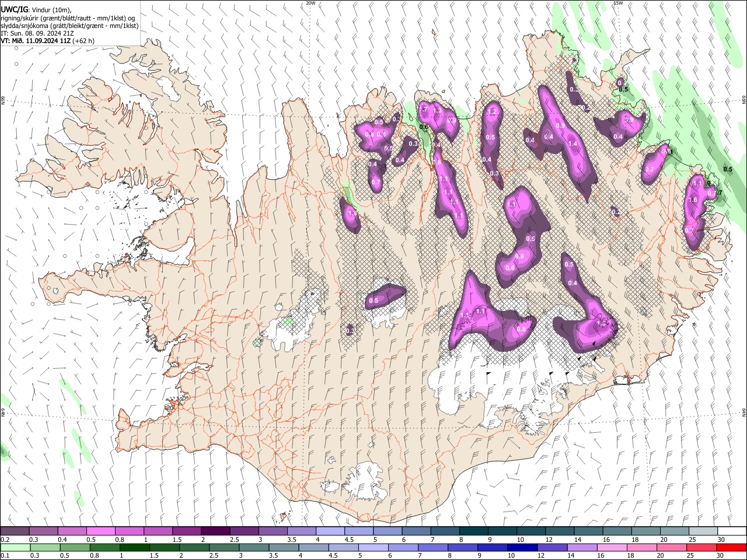
Task: Click the valid time line 'VT: Mið. 11.09.2024 11Z'
Action: (36, 41)
